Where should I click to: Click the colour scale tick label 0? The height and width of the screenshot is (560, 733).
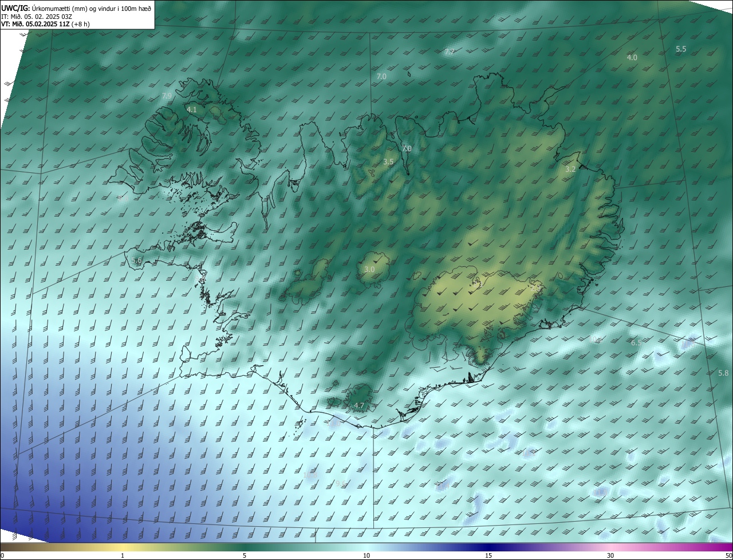click(x=2, y=555)
